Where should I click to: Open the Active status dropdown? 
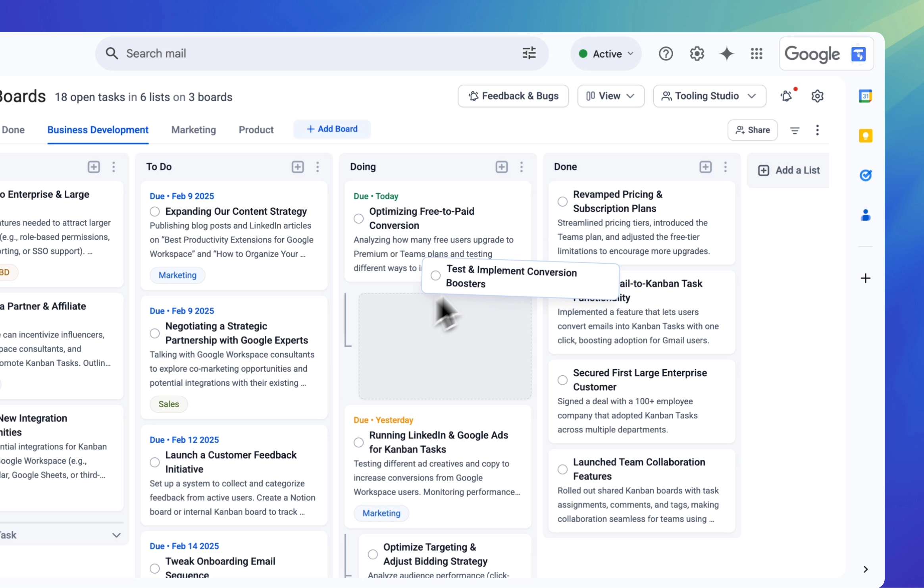(x=606, y=53)
